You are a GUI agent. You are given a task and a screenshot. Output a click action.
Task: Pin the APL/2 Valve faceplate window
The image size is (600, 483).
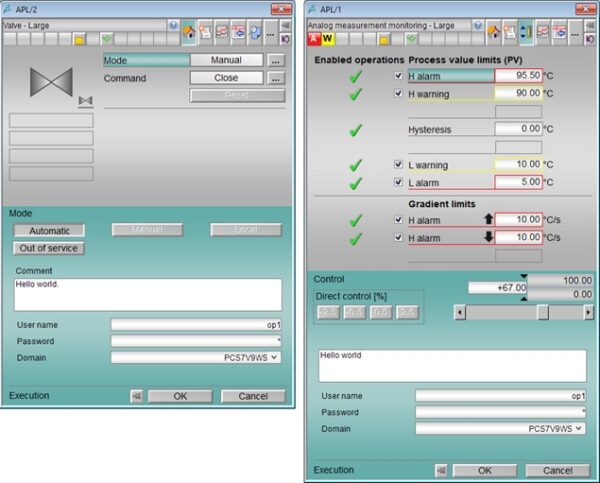[285, 26]
